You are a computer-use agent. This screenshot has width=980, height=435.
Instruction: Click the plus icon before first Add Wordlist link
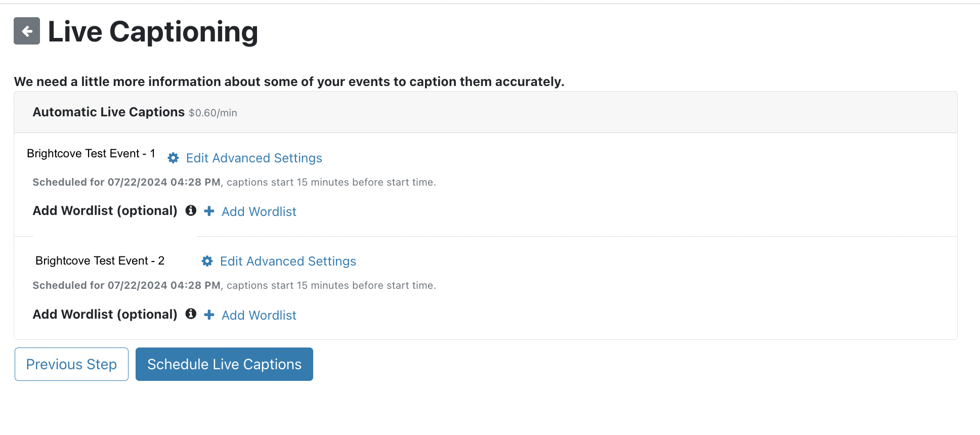tap(209, 211)
